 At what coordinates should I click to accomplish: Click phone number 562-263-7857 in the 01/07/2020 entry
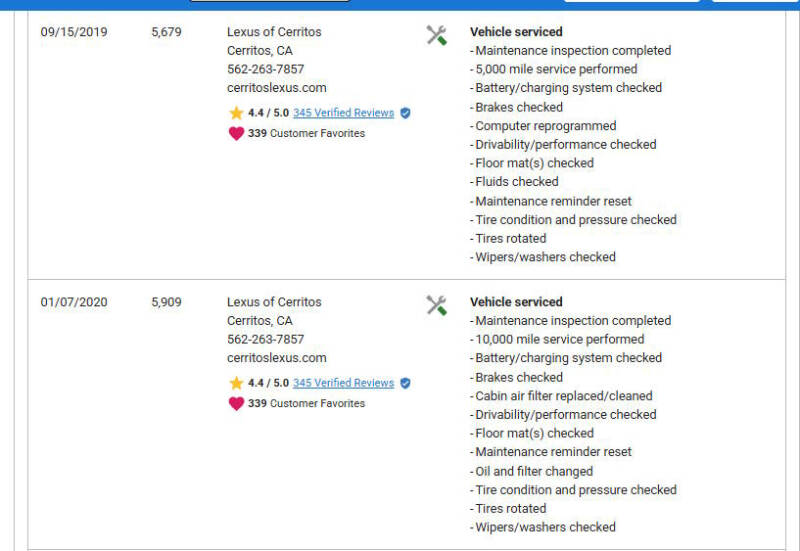pos(265,339)
